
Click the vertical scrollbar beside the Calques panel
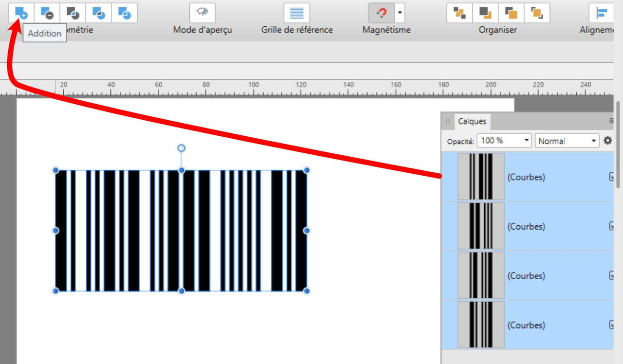619,145
